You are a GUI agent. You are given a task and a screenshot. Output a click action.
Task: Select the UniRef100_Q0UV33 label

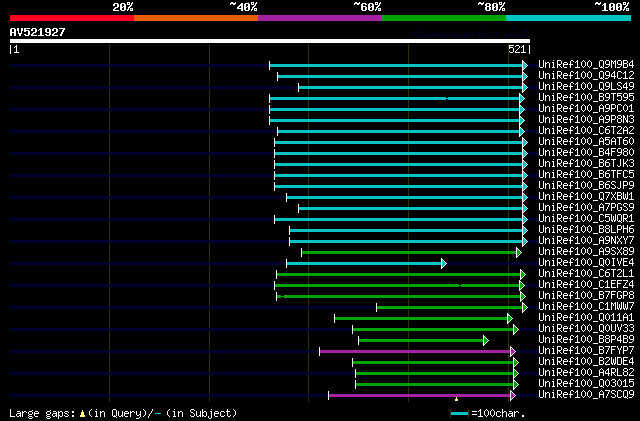point(586,329)
